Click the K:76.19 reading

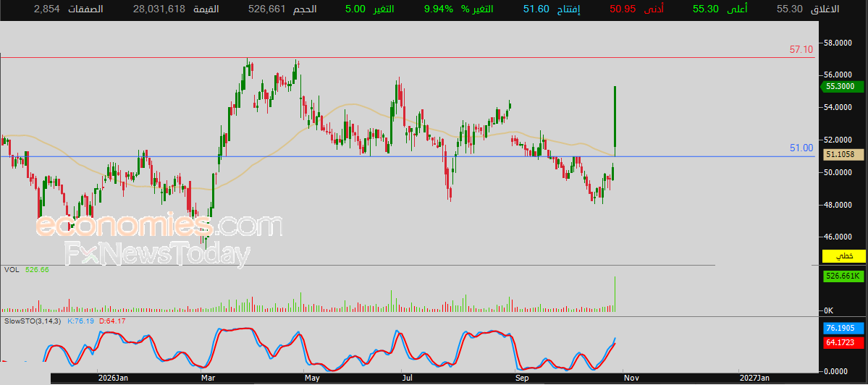80,321
